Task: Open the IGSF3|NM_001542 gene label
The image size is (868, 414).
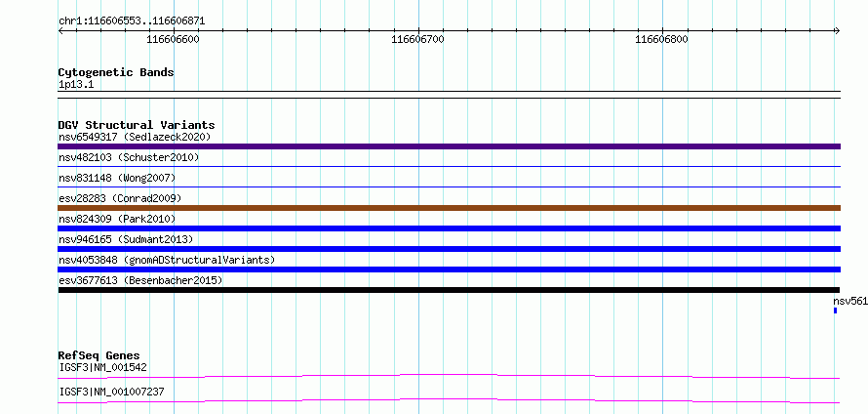Action: coord(102,367)
